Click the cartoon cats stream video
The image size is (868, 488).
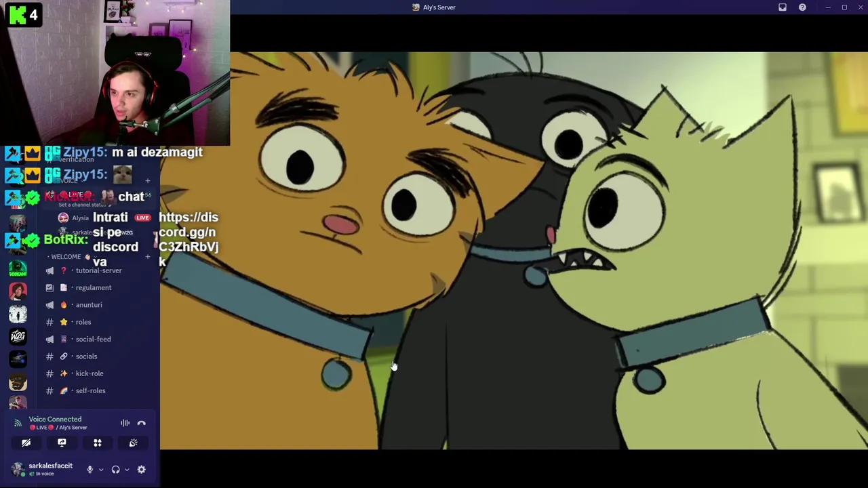click(x=514, y=251)
